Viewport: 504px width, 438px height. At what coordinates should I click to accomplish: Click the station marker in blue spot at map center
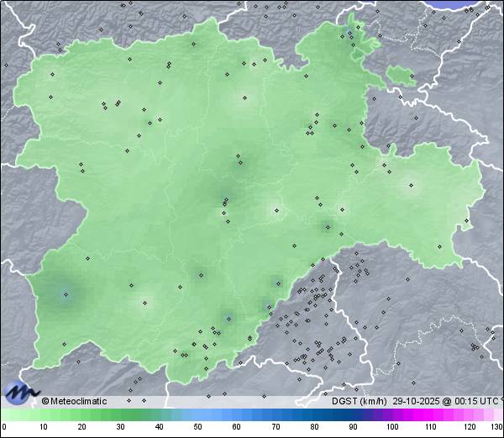pyautogui.click(x=225, y=200)
